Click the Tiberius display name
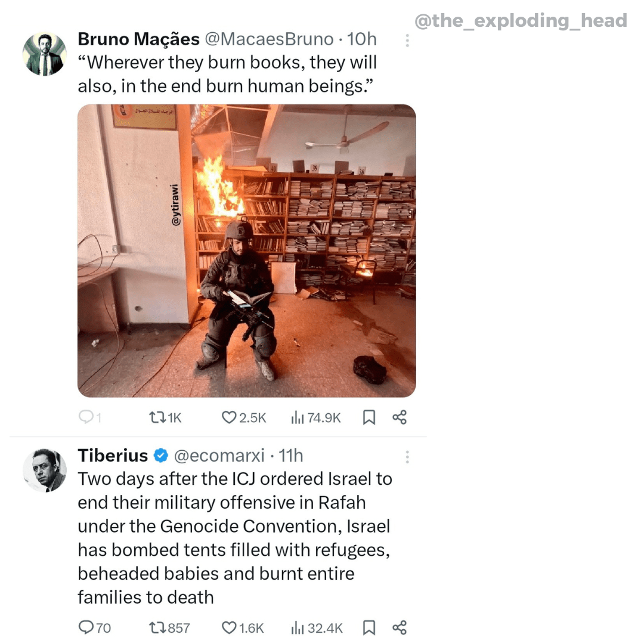 (113, 456)
